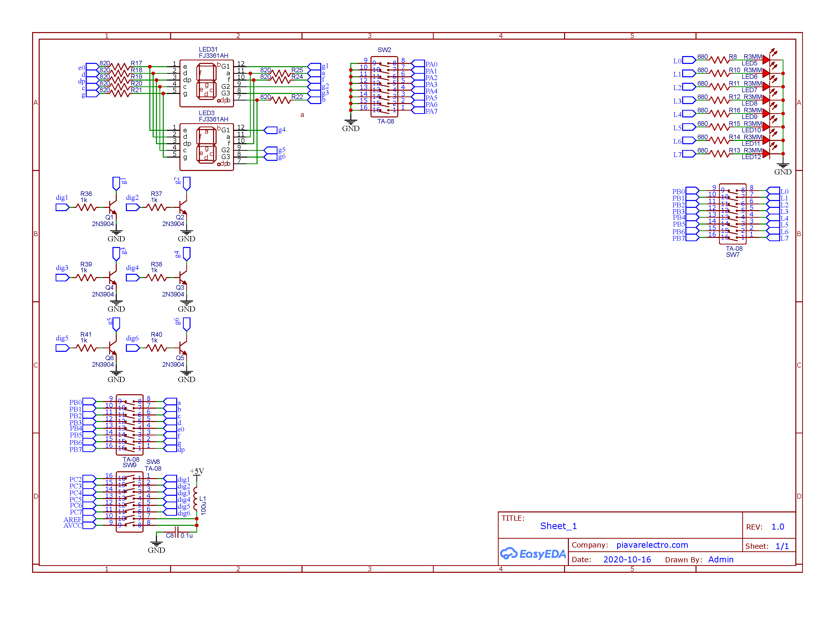Click the PC2 net port at SW8
Image resolution: width=834 pixels, height=644 pixels.
tap(89, 478)
